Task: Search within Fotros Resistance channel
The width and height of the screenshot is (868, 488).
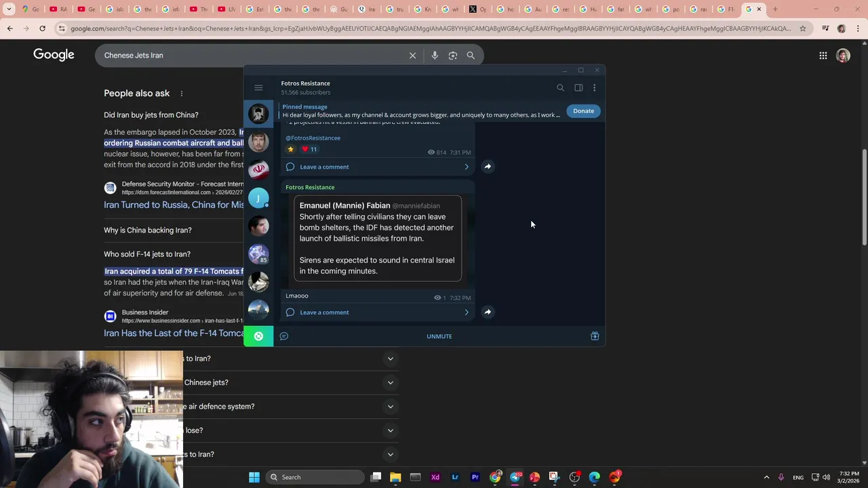Action: 560,87
